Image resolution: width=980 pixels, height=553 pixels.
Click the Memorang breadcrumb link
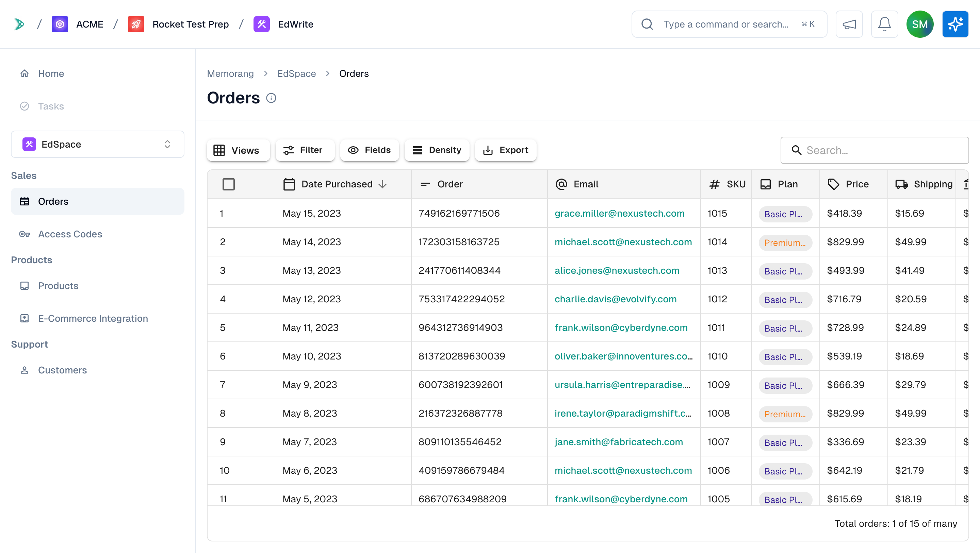tap(230, 73)
